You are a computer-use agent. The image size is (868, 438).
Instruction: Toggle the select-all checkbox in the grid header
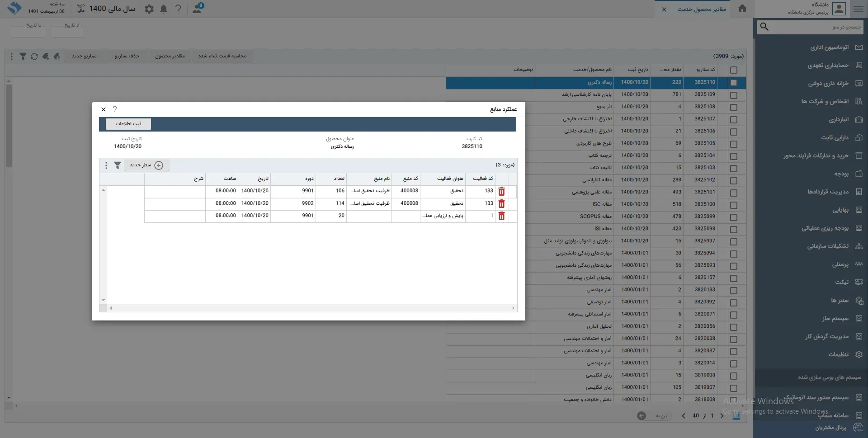[x=733, y=70]
